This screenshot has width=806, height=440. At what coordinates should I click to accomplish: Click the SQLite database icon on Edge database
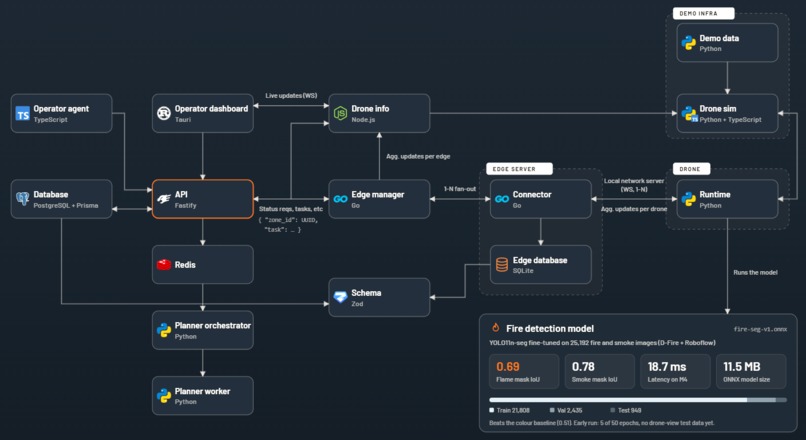(x=502, y=265)
